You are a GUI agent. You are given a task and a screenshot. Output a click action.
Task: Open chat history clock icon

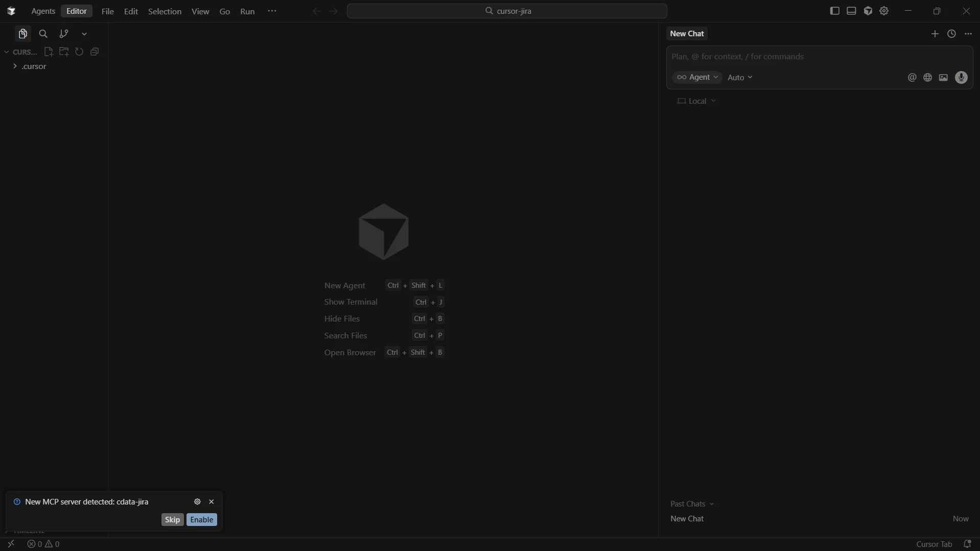tap(951, 34)
